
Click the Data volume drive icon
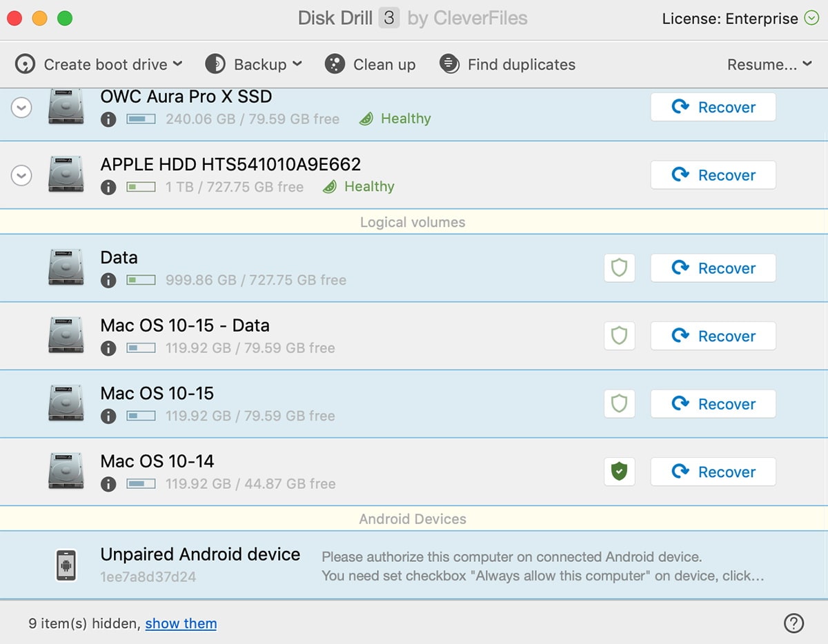[x=66, y=268]
